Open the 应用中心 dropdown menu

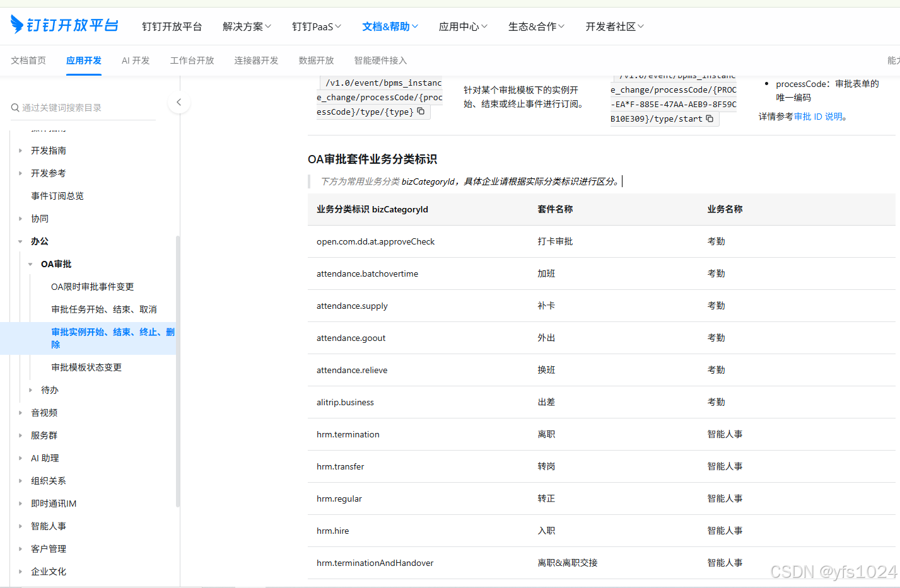(463, 26)
